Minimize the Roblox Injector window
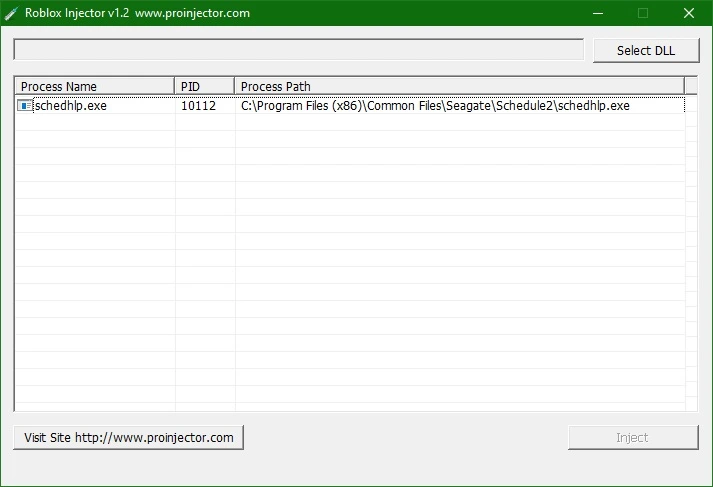The height and width of the screenshot is (487, 713). click(x=598, y=13)
